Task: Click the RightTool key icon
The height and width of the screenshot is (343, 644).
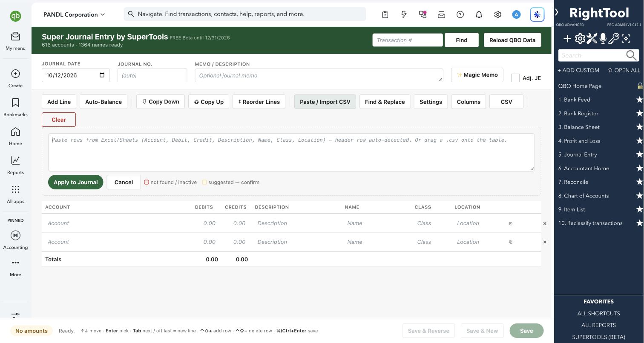Action: click(614, 39)
